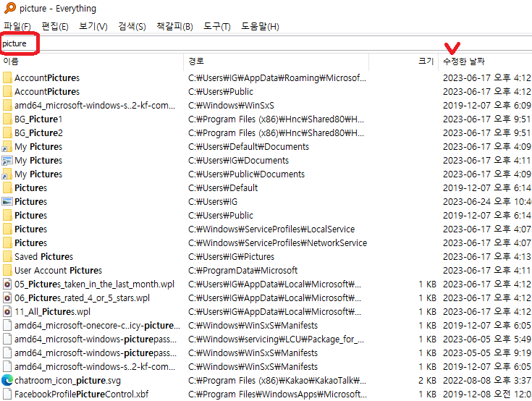Click path C:\ProgramData\Microsoft cell

click(x=243, y=271)
